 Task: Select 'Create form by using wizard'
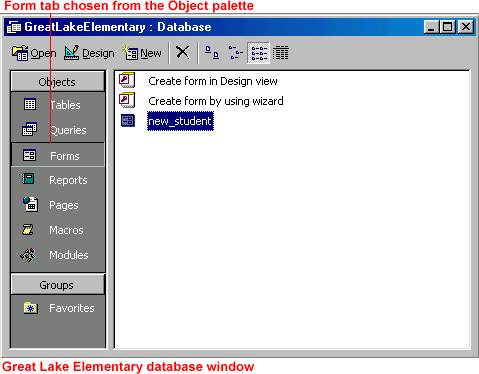(216, 101)
